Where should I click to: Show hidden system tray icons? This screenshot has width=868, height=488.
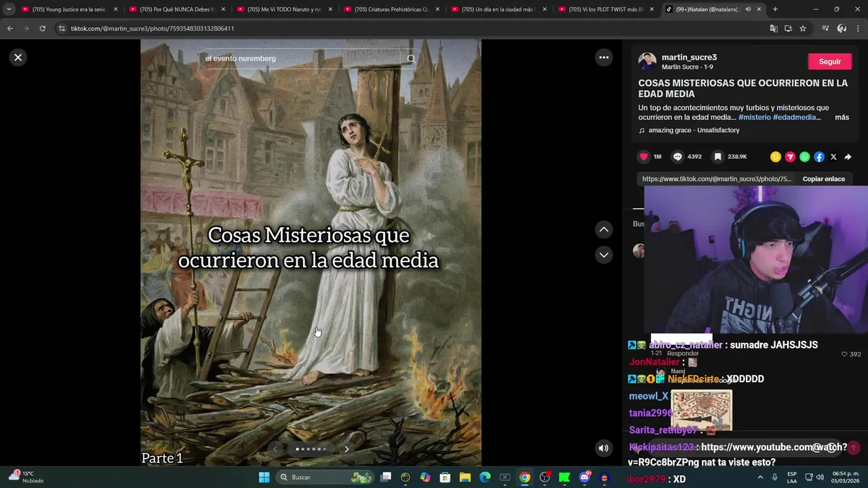[x=759, y=477]
